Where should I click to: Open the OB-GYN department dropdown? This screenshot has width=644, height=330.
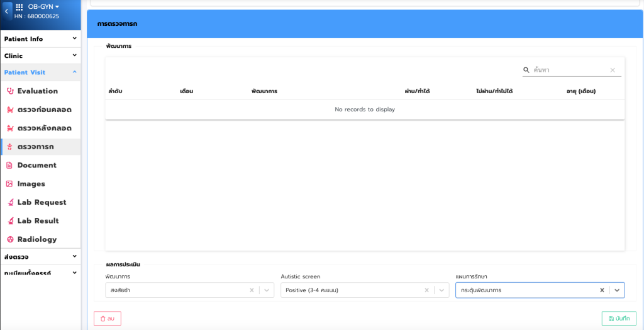pos(43,7)
